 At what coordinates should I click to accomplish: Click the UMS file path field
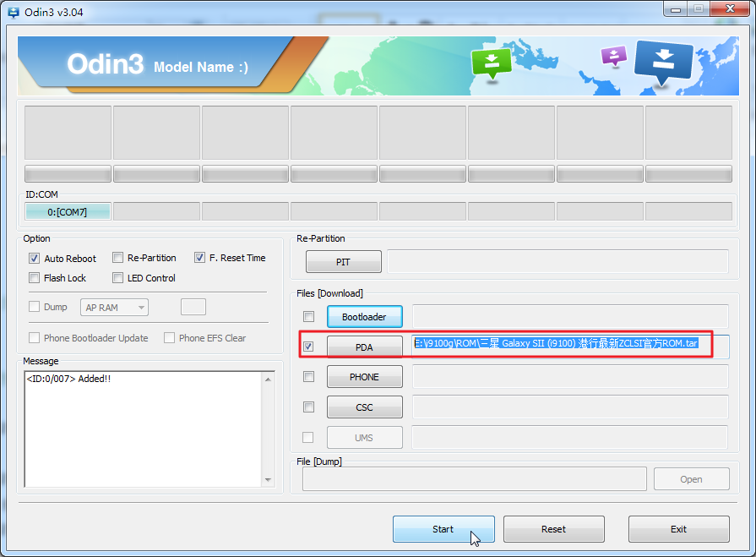(x=569, y=438)
